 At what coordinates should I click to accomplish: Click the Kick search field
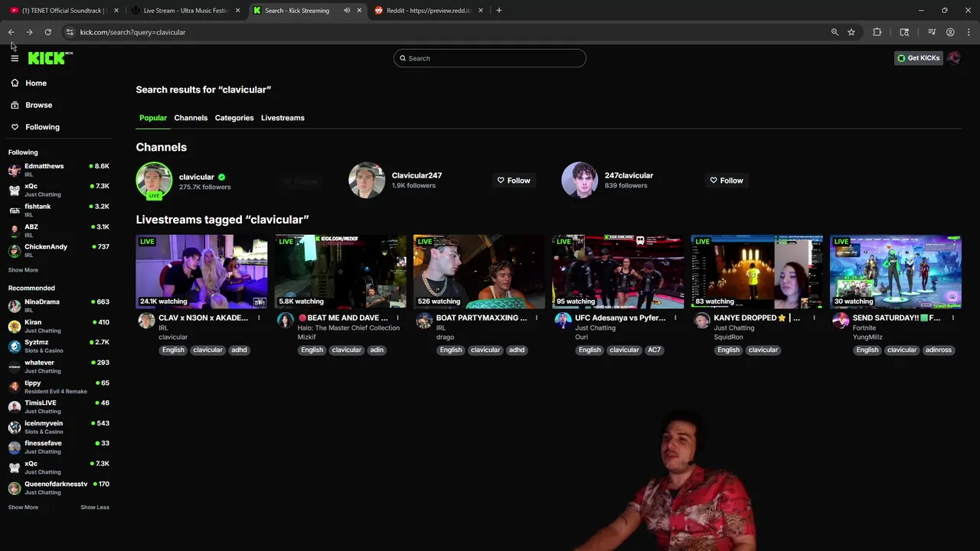coord(490,58)
